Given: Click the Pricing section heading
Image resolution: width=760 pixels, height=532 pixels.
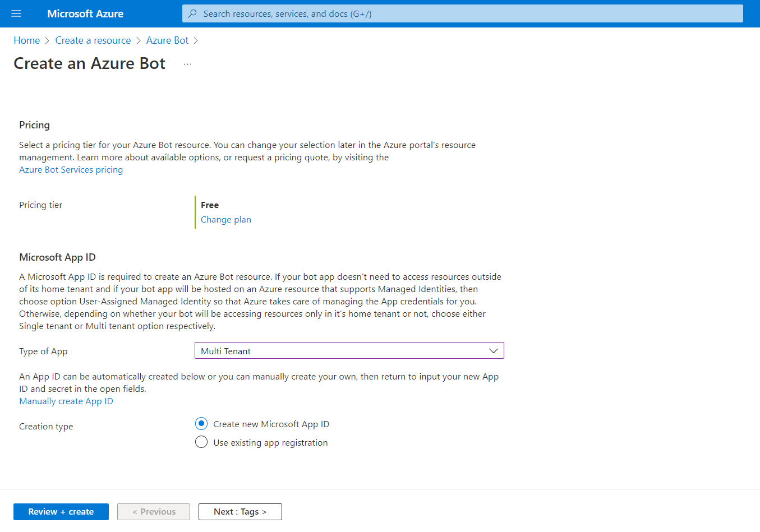Looking at the screenshot, I should coord(34,125).
